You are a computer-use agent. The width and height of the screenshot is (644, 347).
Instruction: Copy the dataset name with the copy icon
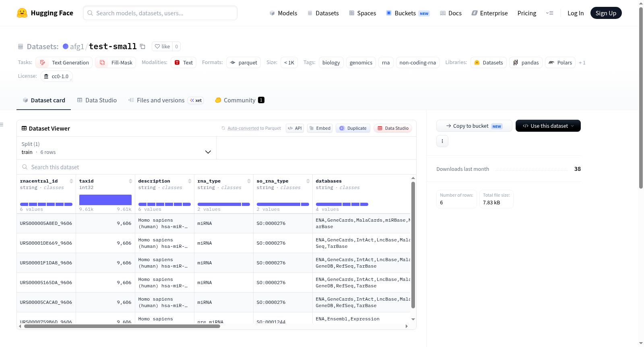coord(142,46)
